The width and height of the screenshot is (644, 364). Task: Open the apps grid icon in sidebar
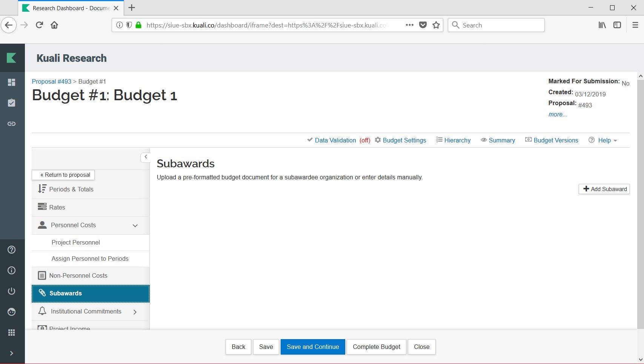12,332
